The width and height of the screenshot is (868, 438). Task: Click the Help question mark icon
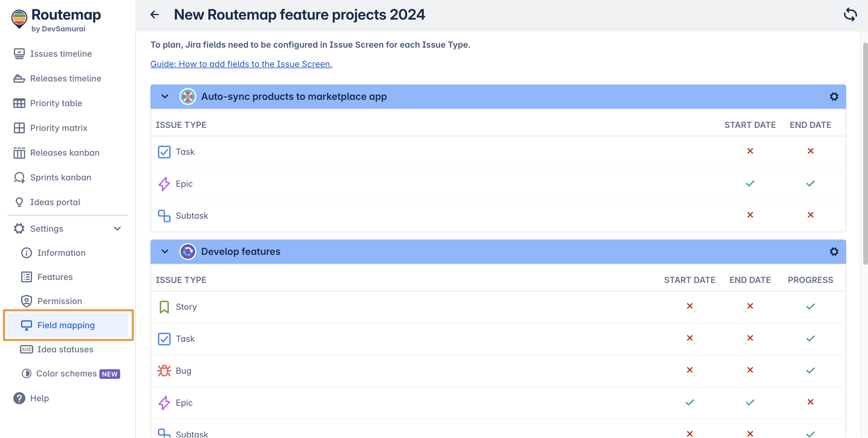pyautogui.click(x=19, y=398)
